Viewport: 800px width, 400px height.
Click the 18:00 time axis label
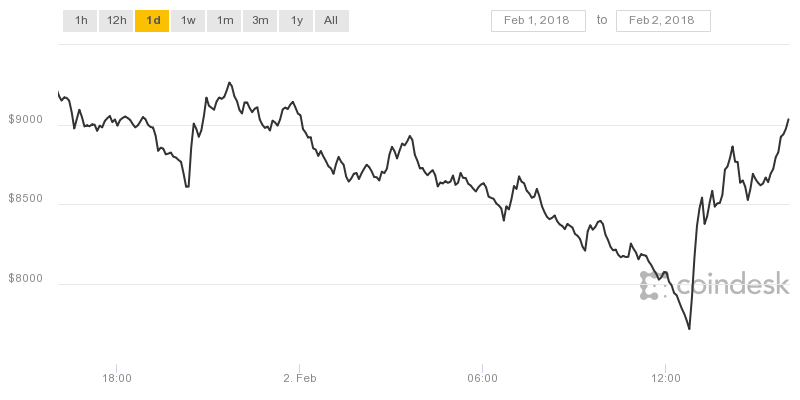point(117,379)
